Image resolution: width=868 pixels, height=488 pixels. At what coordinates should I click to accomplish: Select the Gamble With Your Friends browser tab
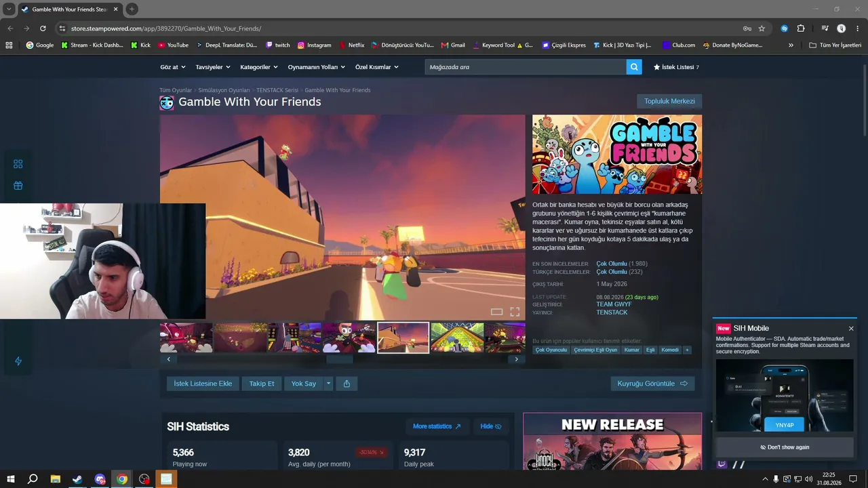point(69,9)
